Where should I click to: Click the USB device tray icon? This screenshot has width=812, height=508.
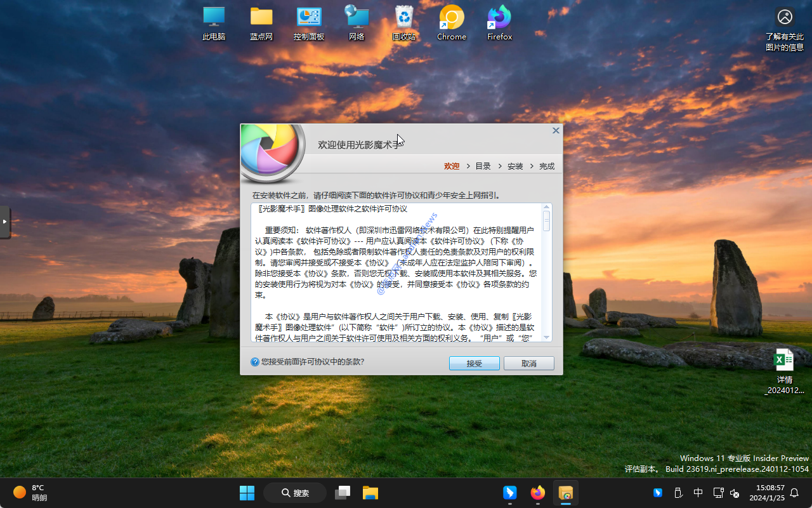(x=678, y=493)
